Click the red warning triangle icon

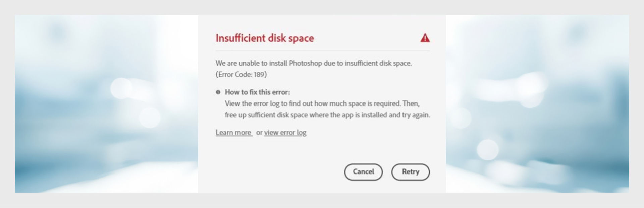(425, 38)
